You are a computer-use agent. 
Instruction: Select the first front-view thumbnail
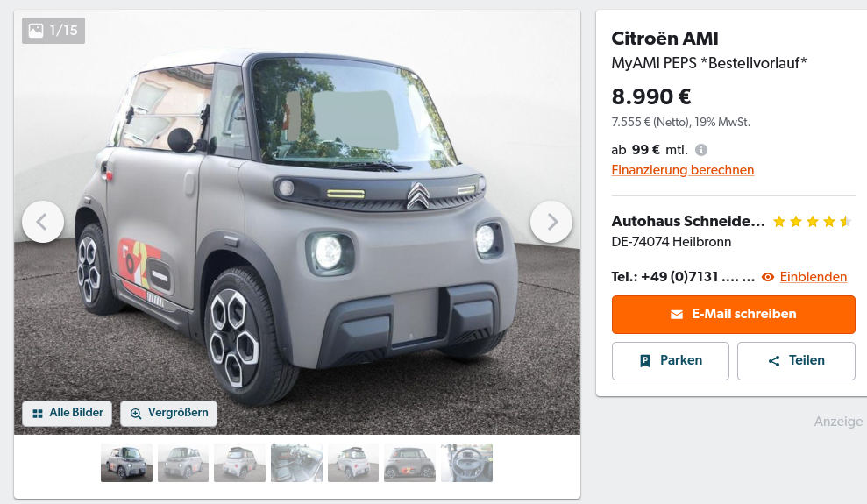pyautogui.click(x=126, y=463)
